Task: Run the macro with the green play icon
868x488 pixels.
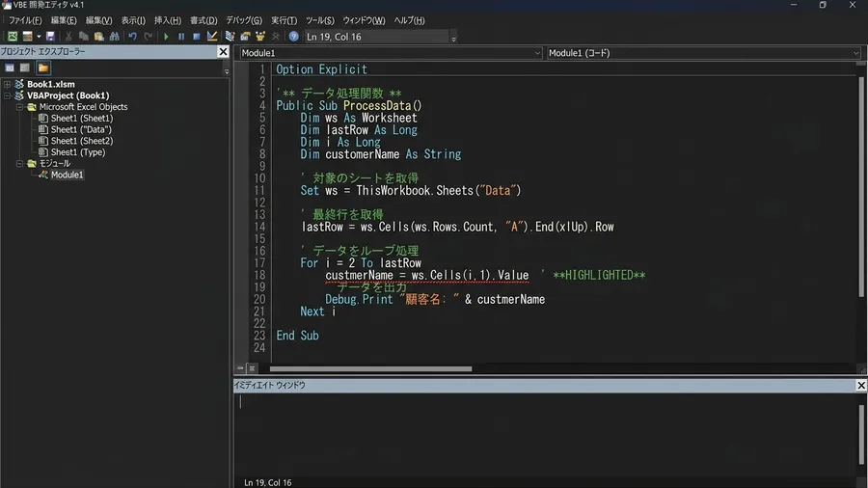Action: (x=166, y=37)
